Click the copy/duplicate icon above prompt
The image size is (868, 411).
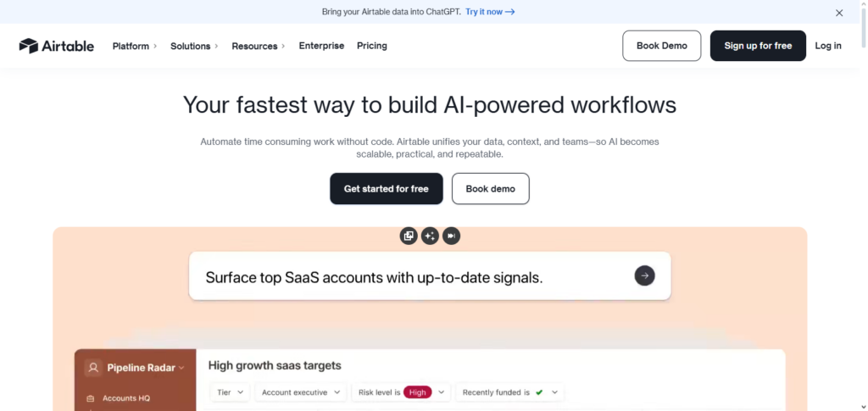click(409, 236)
